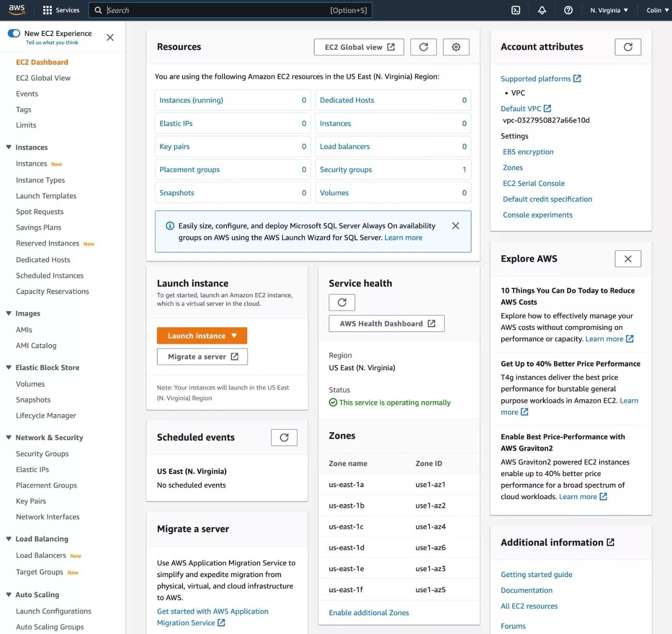Open the notifications bell

click(x=542, y=10)
